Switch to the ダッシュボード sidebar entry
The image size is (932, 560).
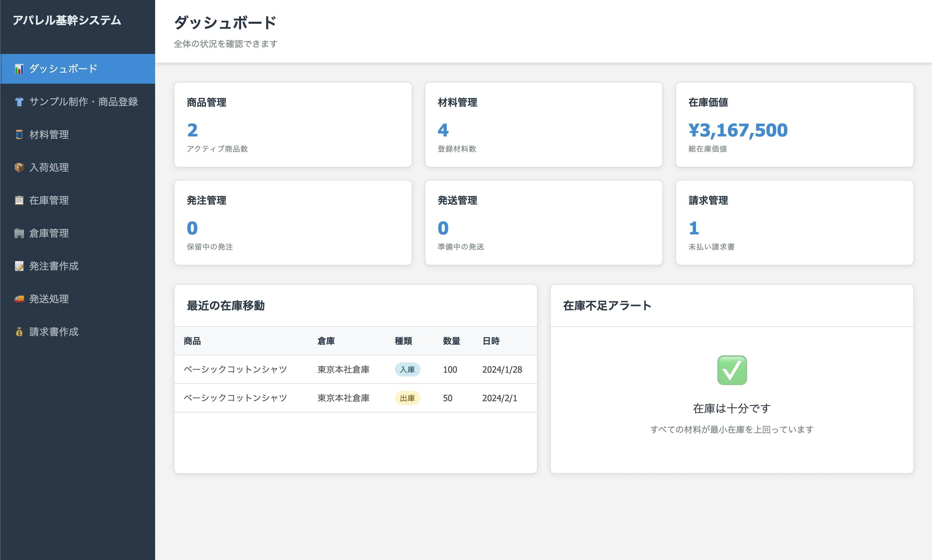[x=63, y=68]
